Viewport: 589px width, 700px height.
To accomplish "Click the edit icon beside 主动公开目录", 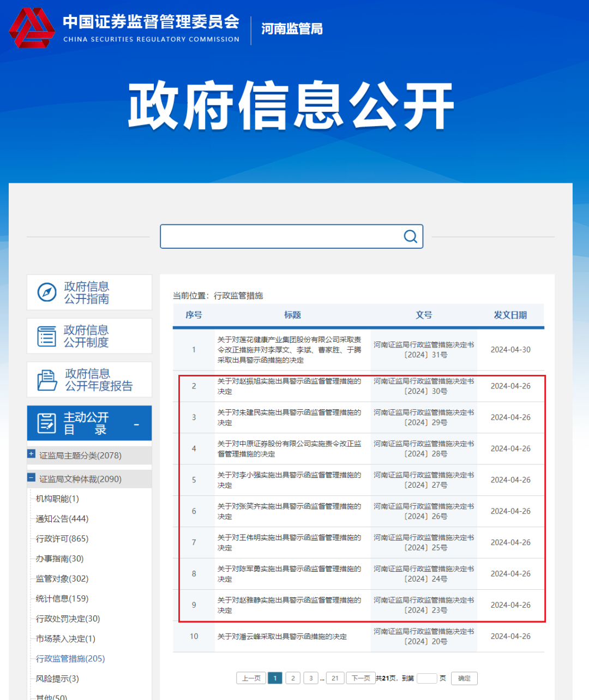I will pos(46,423).
